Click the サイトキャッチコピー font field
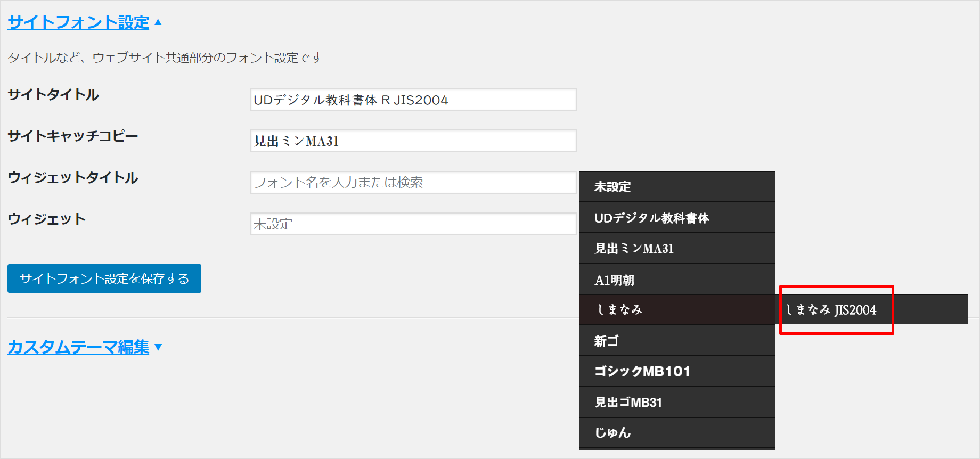Viewport: 980px width, 459px height. 413,141
